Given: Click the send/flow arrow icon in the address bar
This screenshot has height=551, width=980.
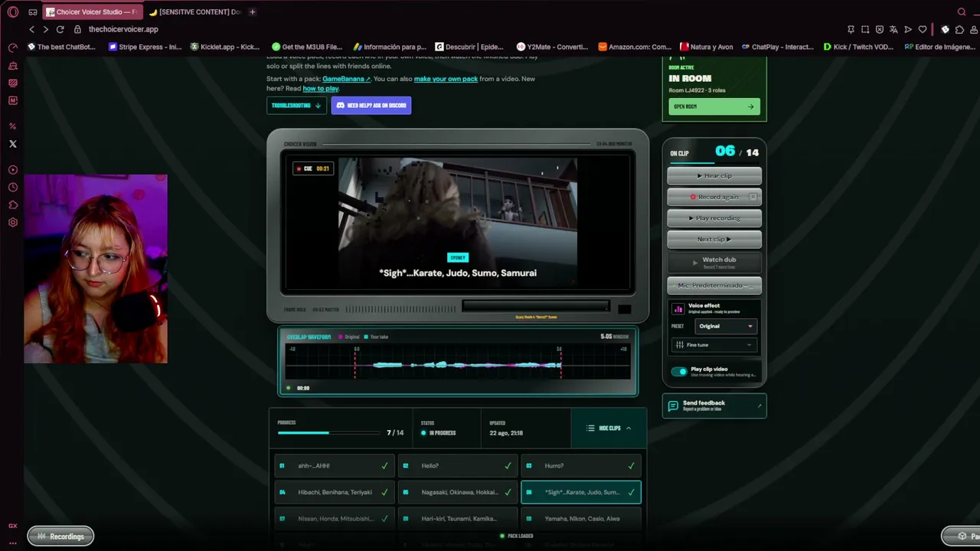Looking at the screenshot, I should [908, 29].
